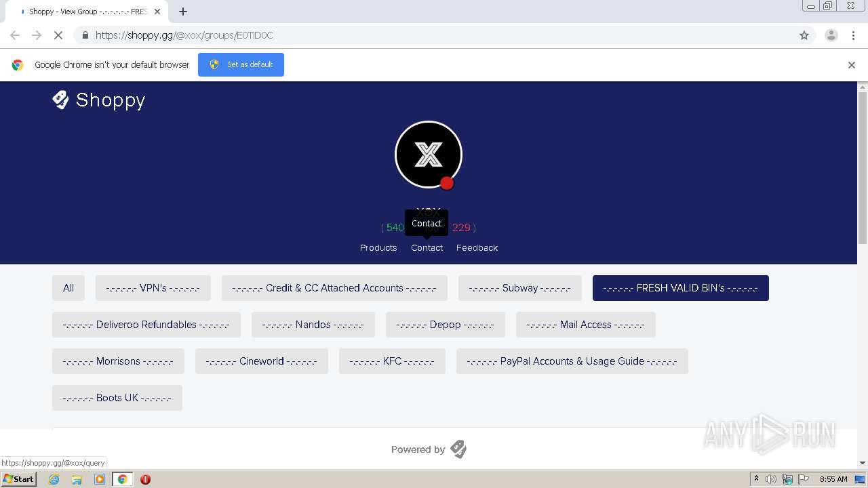Click the site lock security icon
The width and height of the screenshot is (868, 488).
pos(85,35)
